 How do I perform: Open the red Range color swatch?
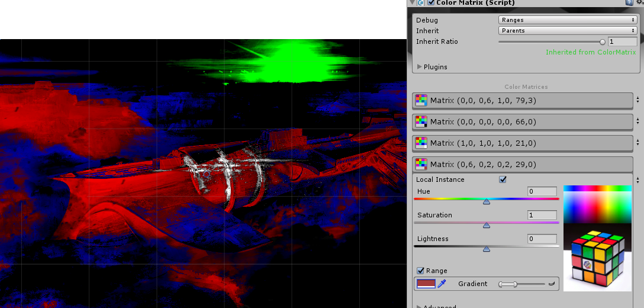click(426, 283)
